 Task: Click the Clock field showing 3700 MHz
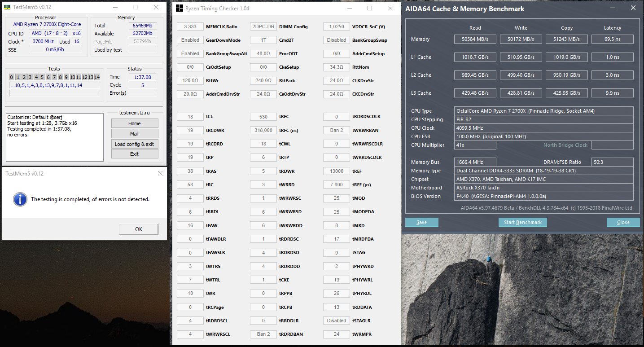(x=42, y=42)
